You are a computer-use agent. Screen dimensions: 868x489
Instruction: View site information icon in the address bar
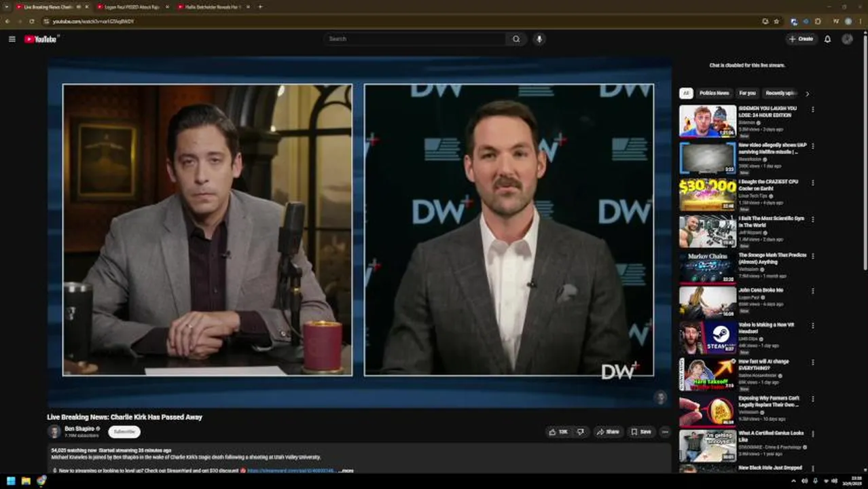(46, 21)
